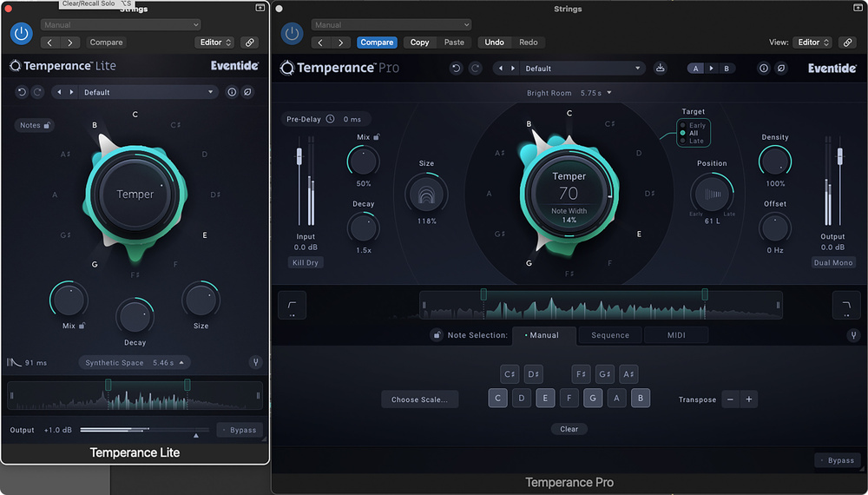
Task: Click the Pre-Delay tempo sync clock icon
Action: [x=331, y=119]
